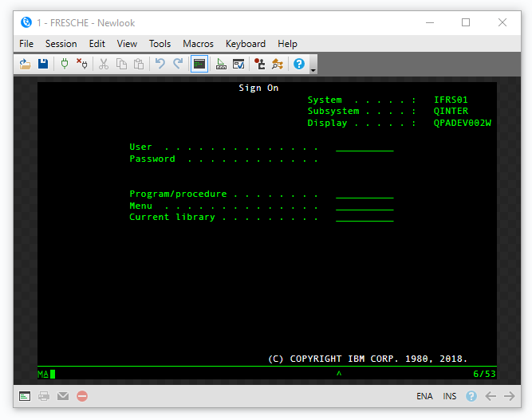Click the QPADEV002W display name
The height and width of the screenshot is (420, 532).
pyautogui.click(x=463, y=123)
